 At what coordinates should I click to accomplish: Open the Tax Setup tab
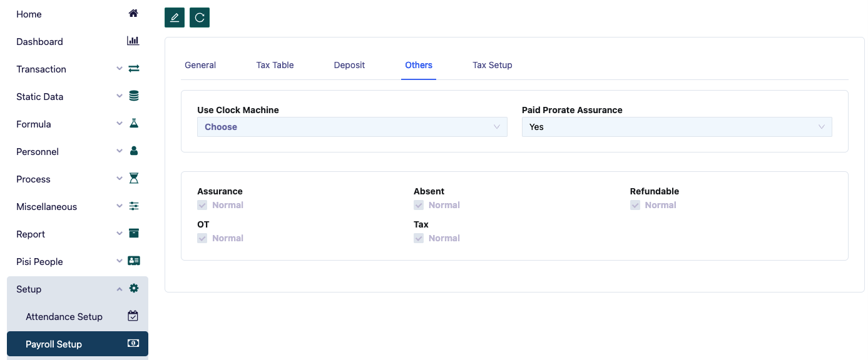point(492,65)
